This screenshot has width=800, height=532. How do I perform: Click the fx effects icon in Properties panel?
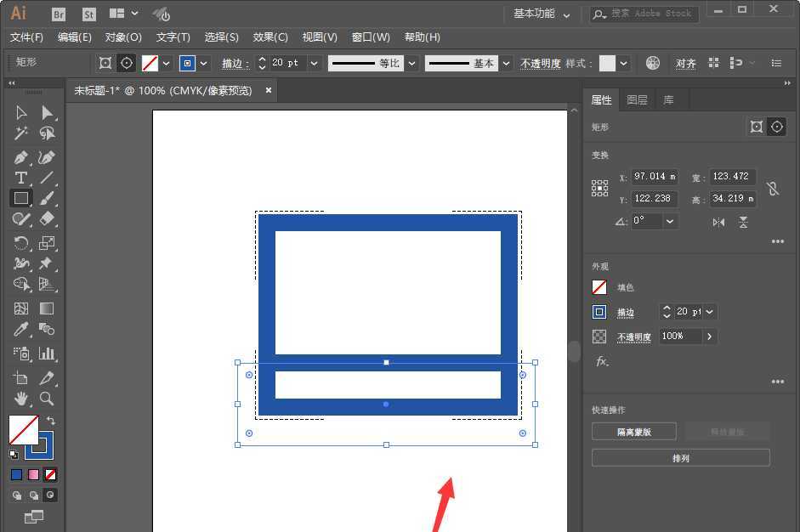[x=600, y=362]
